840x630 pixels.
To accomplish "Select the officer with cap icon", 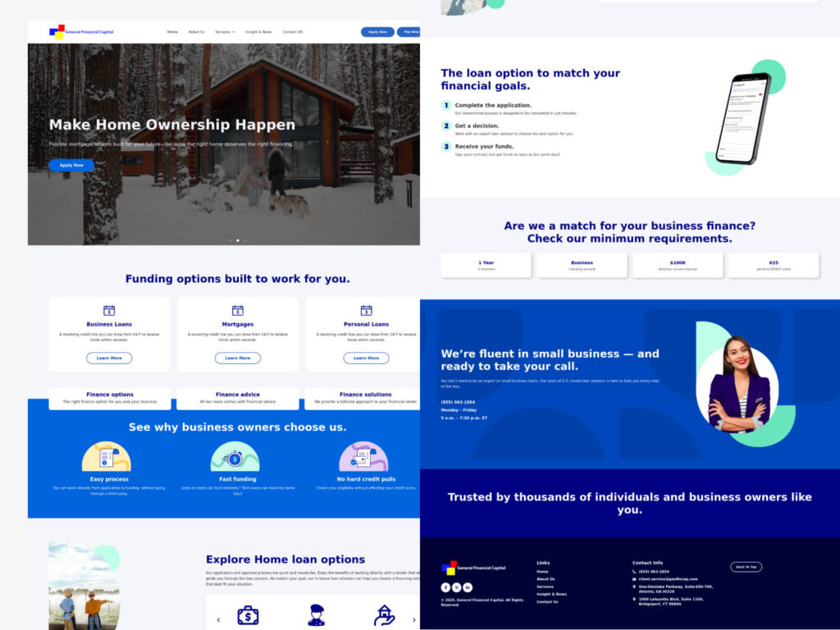I will click(317, 615).
